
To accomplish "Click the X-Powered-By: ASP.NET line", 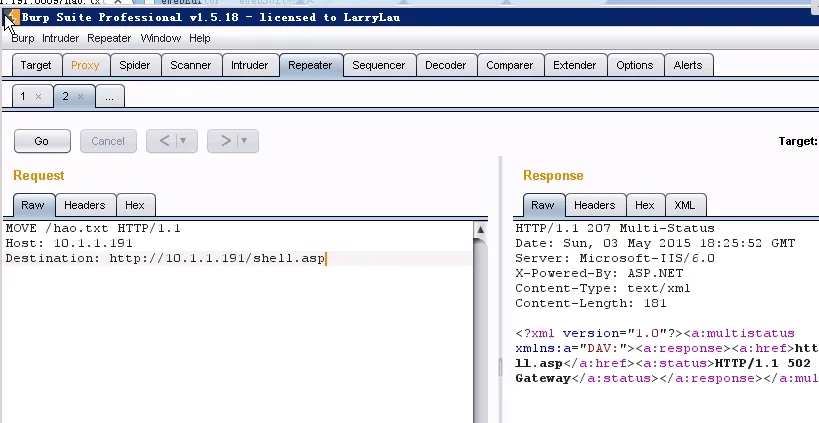I will (x=599, y=273).
